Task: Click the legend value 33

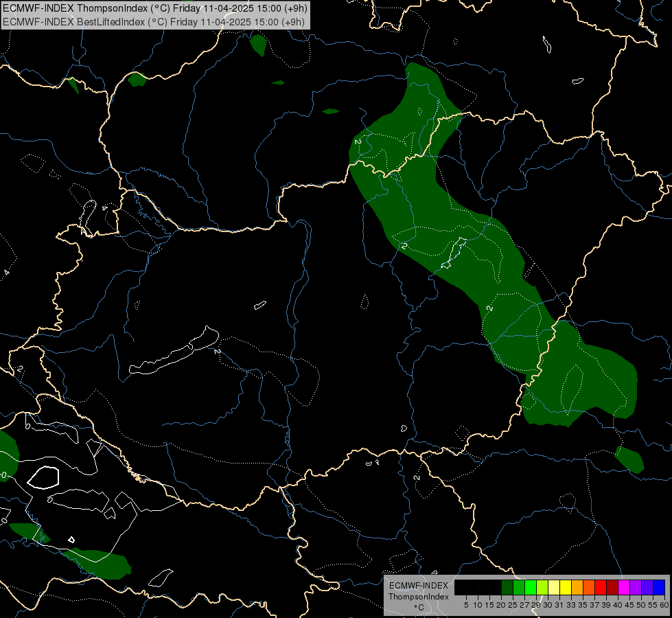Action: coord(571,605)
